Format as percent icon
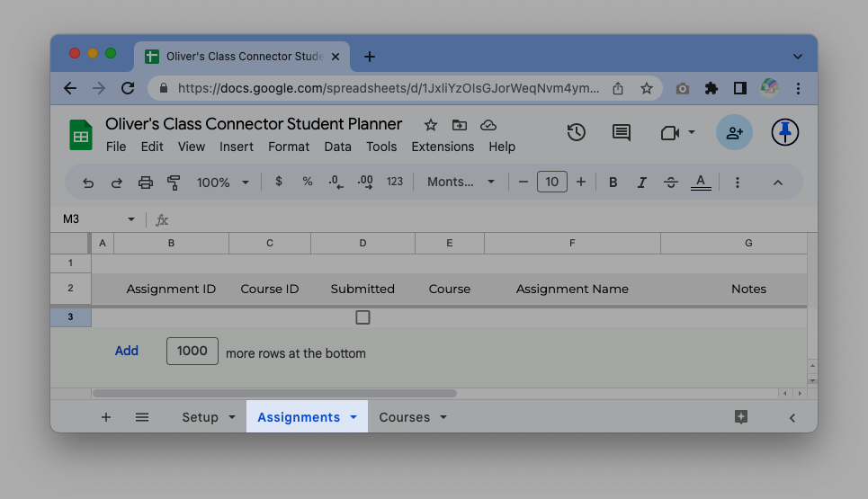Viewport: 868px width, 499px height. 308,182
